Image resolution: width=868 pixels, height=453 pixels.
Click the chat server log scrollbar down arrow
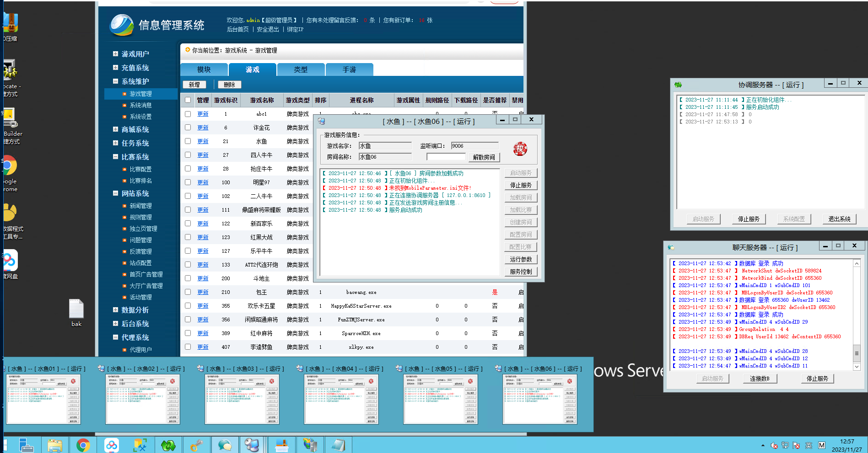point(857,367)
